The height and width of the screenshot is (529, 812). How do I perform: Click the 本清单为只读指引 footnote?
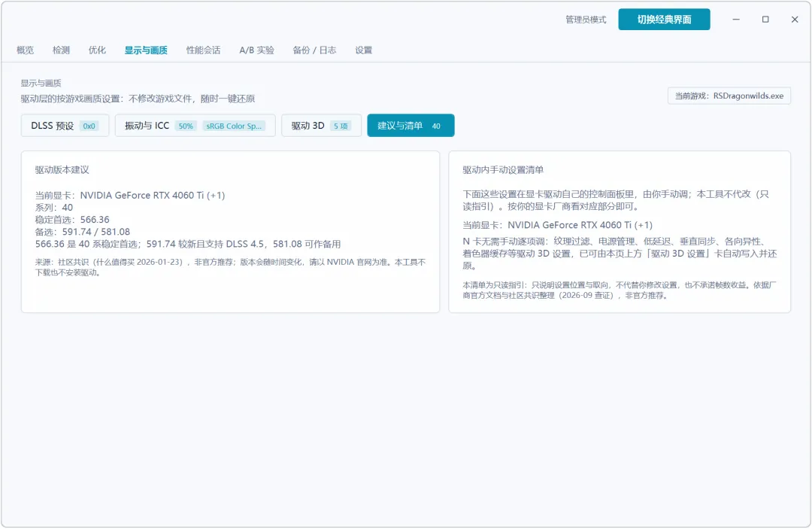[620, 290]
